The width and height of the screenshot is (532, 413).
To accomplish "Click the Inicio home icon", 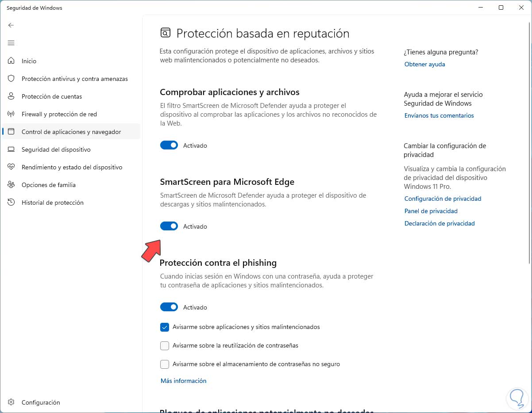I will point(12,61).
